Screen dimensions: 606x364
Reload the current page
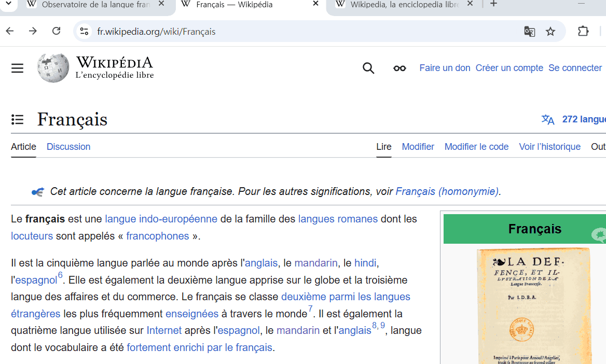tap(56, 31)
